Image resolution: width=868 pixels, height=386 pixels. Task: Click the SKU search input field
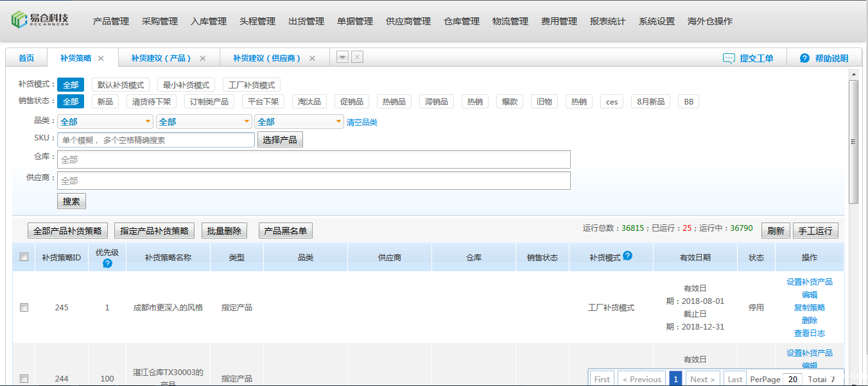click(156, 140)
